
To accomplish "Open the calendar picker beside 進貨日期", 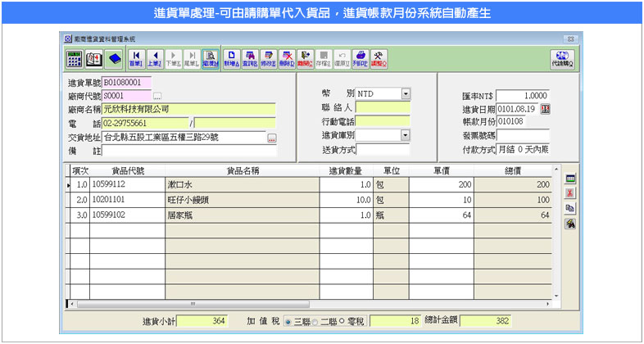I will pos(546,109).
